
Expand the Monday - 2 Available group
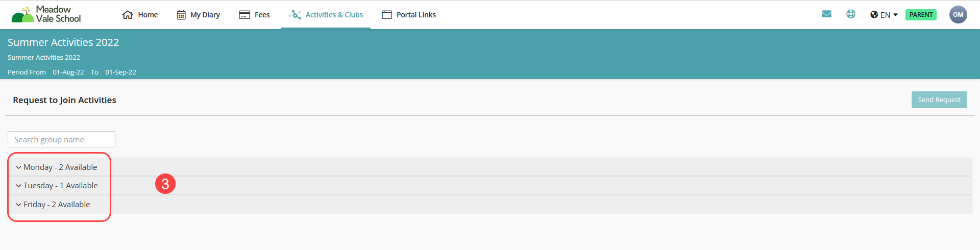tap(490, 167)
